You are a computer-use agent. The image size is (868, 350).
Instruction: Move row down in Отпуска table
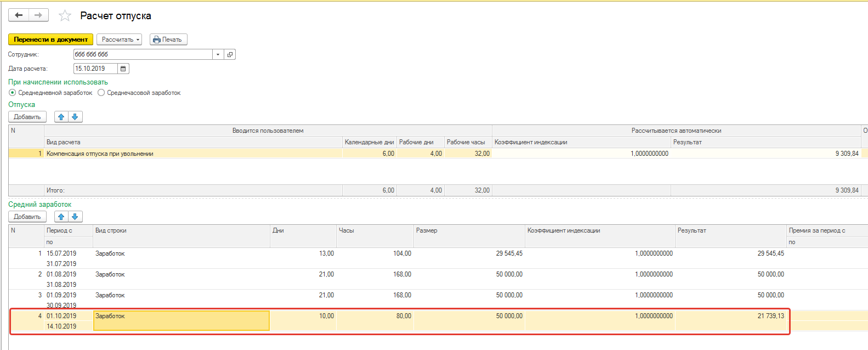[x=75, y=117]
